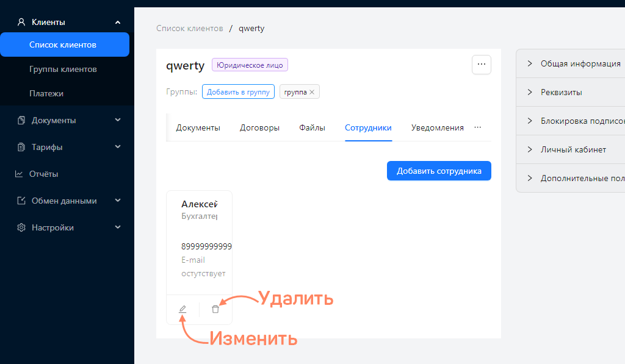
Task: Collapse the Клиенты sidebar section
Action: [118, 23]
